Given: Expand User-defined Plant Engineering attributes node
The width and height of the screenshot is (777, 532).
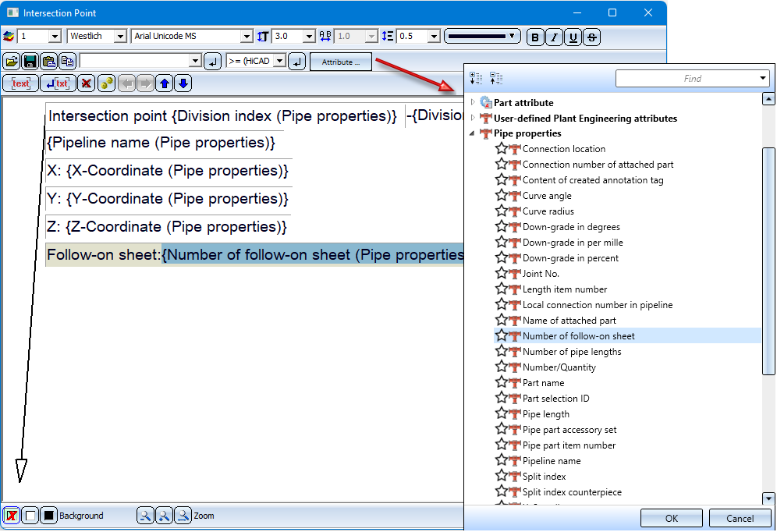Looking at the screenshot, I should tap(473, 118).
